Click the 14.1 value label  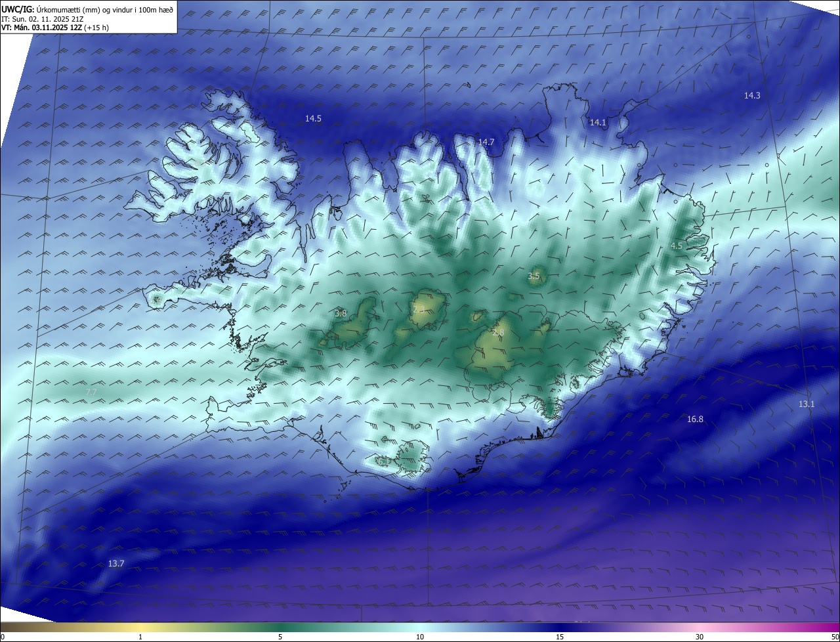click(598, 122)
